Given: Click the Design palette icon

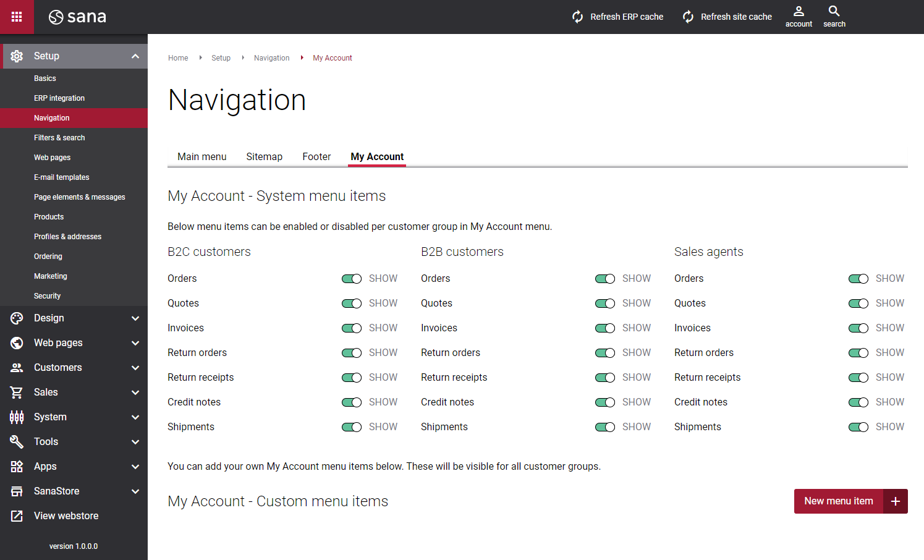Looking at the screenshot, I should click(17, 318).
